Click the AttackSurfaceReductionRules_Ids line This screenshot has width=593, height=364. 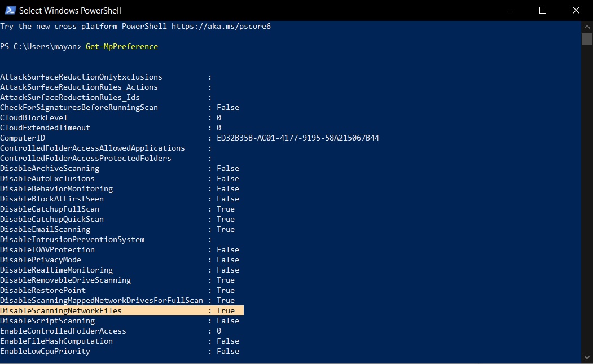(70, 97)
